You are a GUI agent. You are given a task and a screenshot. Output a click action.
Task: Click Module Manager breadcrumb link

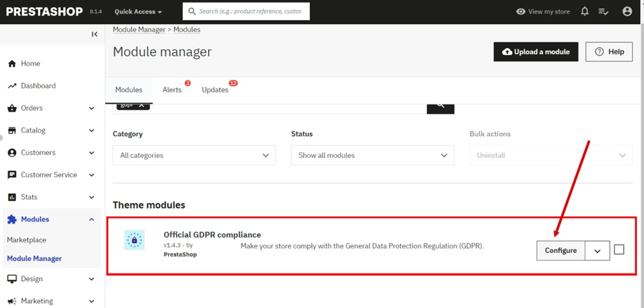click(x=139, y=30)
